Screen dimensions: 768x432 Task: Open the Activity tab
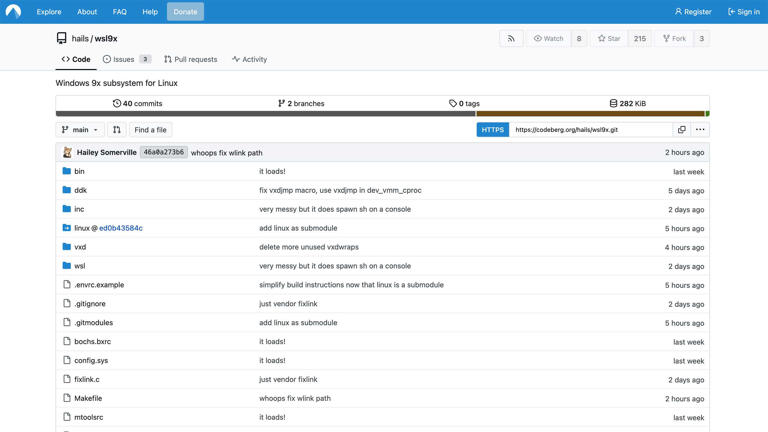[x=249, y=59]
